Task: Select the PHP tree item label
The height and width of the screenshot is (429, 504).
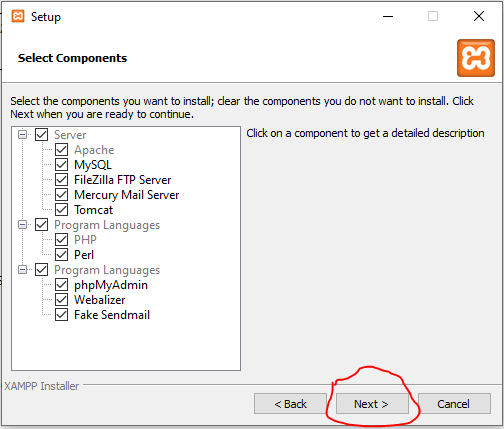Action: tap(85, 240)
